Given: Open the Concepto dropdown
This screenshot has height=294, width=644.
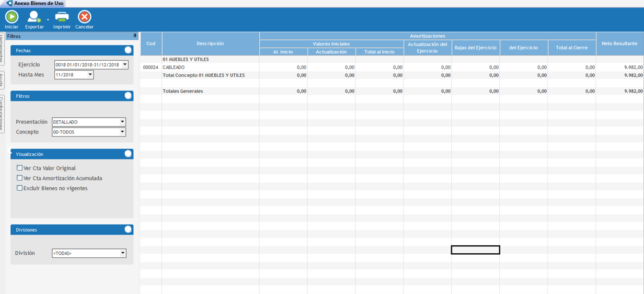Looking at the screenshot, I should [123, 132].
